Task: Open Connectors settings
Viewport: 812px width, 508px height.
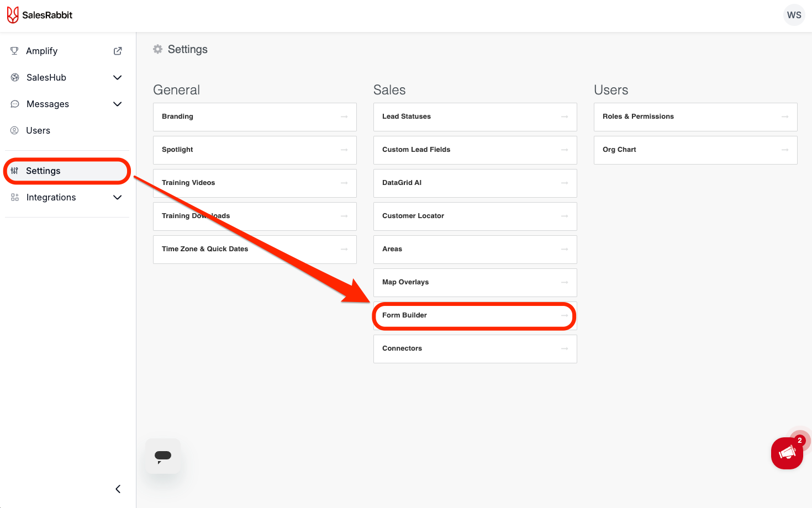Action: click(475, 349)
